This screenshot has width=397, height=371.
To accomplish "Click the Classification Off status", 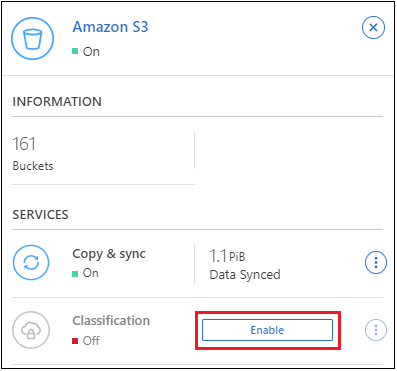I will (86, 341).
